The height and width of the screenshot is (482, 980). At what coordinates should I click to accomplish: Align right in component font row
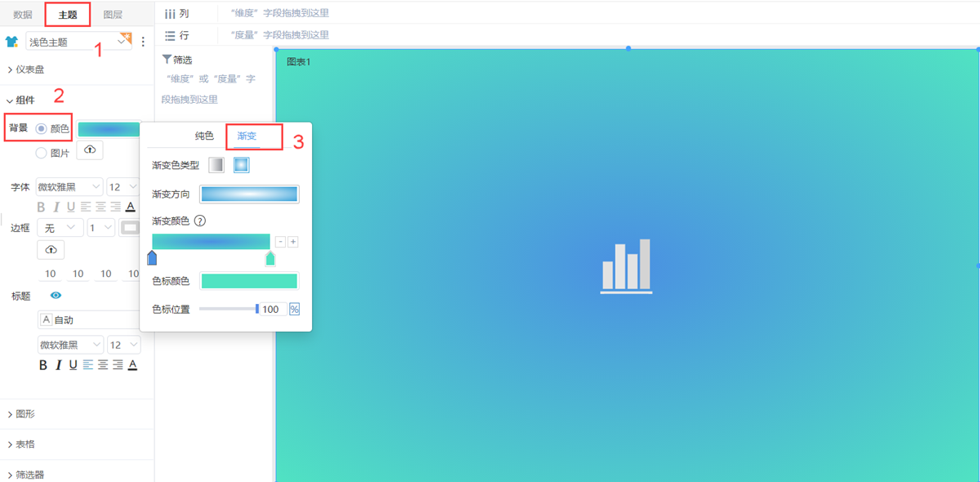(x=116, y=207)
